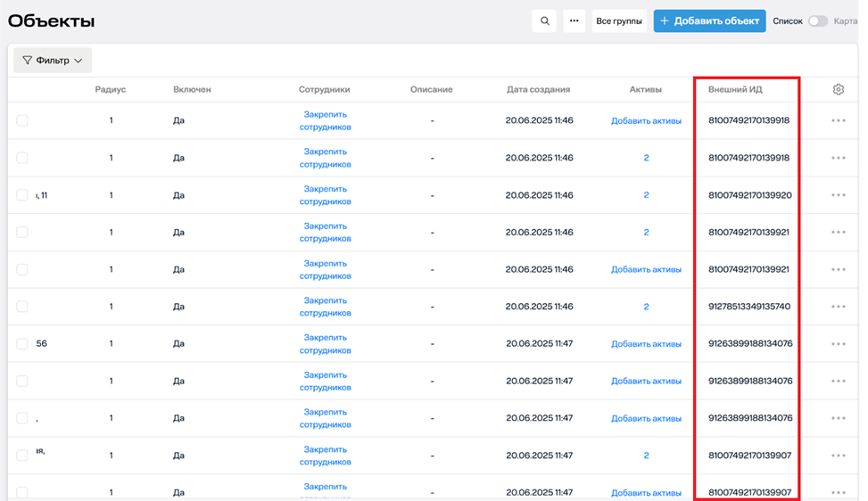
Task: Open the Все группы group selector
Action: (619, 21)
